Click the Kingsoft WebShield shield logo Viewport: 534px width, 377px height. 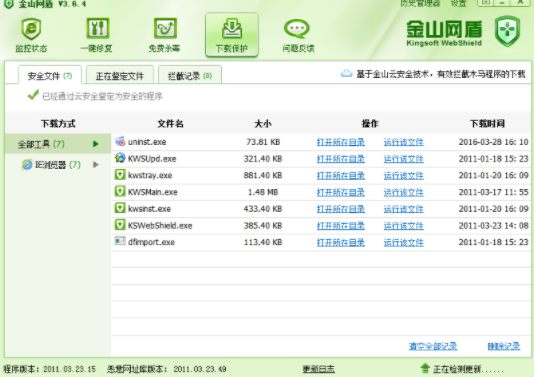[x=507, y=31]
